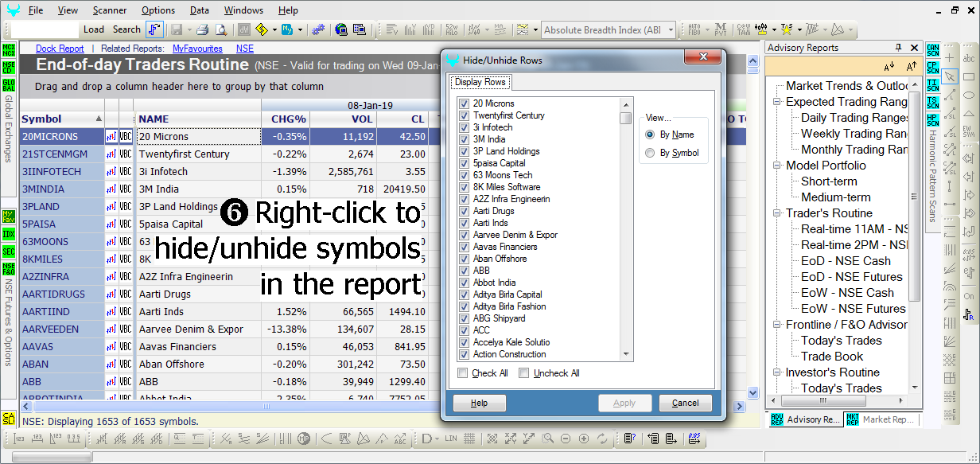The height and width of the screenshot is (464, 980).
Task: Click the circular plus zoom-in icon
Action: [584, 438]
